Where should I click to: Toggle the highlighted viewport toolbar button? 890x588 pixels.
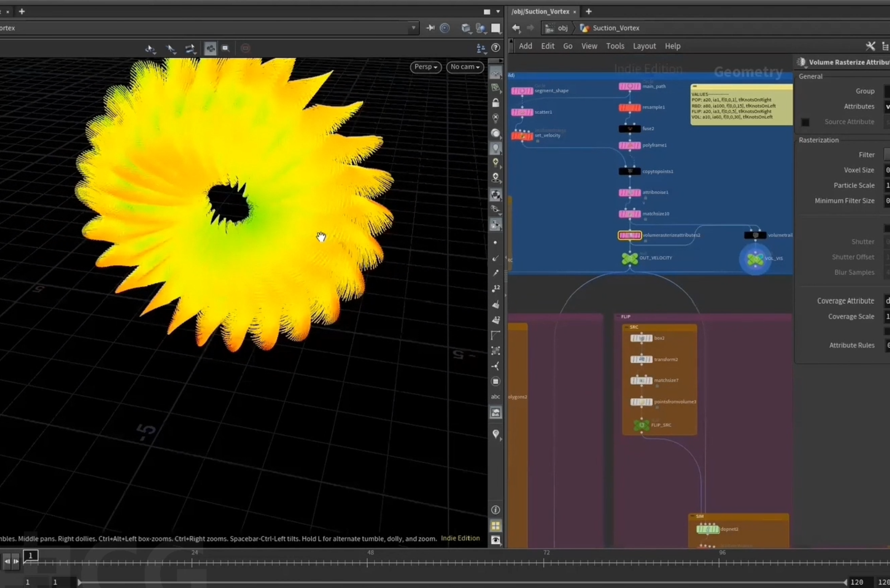pyautogui.click(x=211, y=48)
